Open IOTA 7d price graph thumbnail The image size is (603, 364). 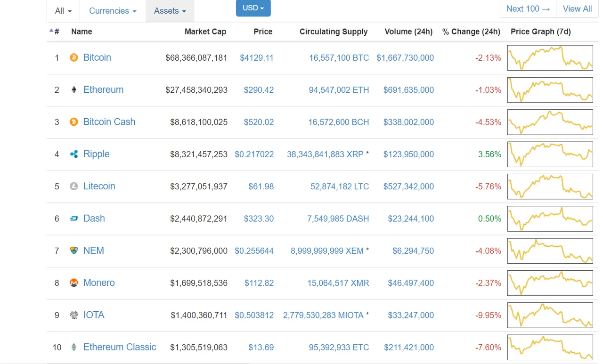550,315
